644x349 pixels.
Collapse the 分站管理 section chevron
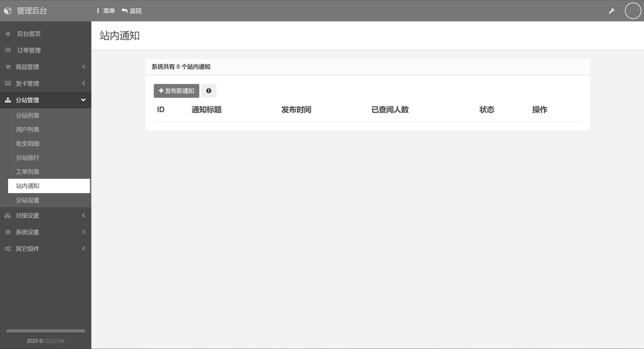coord(83,100)
